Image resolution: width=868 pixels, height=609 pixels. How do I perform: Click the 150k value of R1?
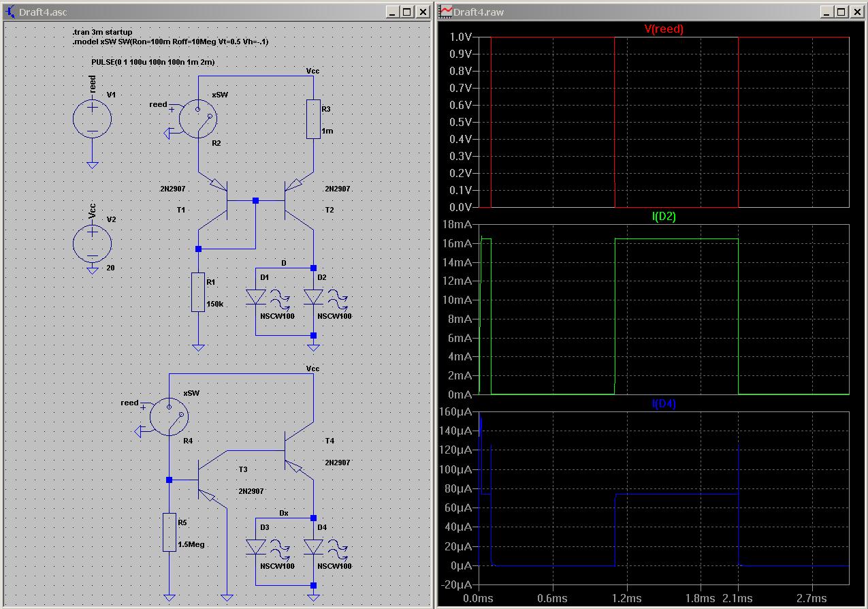coord(215,304)
